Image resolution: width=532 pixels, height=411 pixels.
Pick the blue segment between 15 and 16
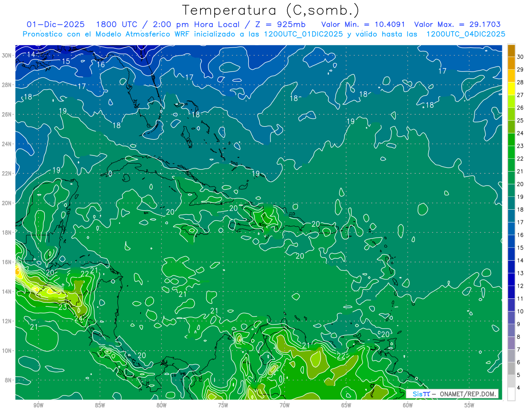point(511,241)
